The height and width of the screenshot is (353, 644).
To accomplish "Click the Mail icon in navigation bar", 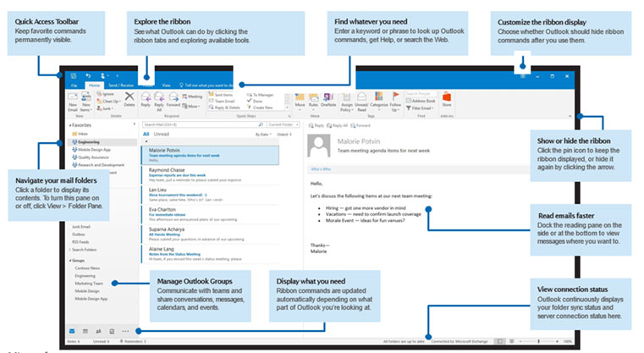I will pos(72,331).
